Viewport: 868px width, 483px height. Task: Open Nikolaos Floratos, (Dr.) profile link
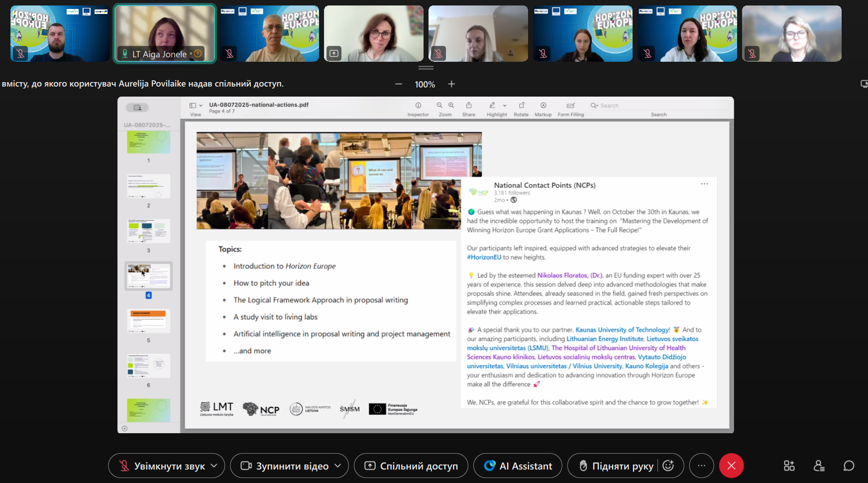570,275
